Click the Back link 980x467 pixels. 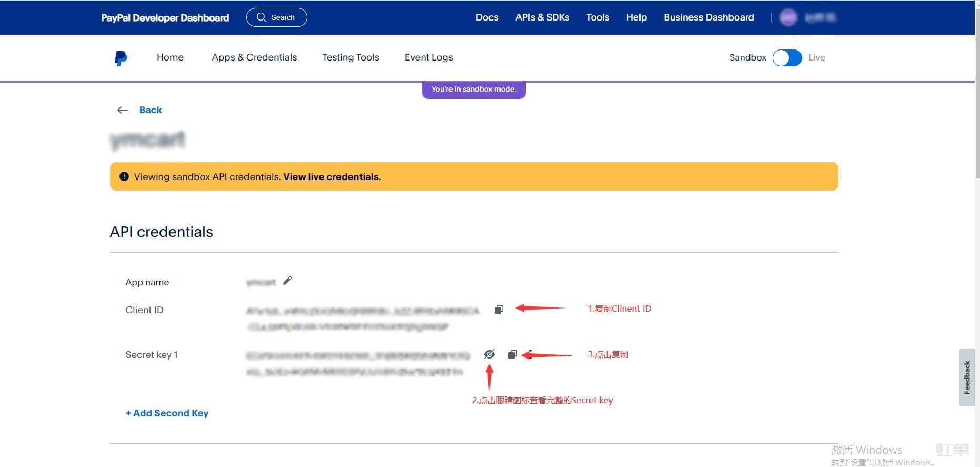click(151, 110)
